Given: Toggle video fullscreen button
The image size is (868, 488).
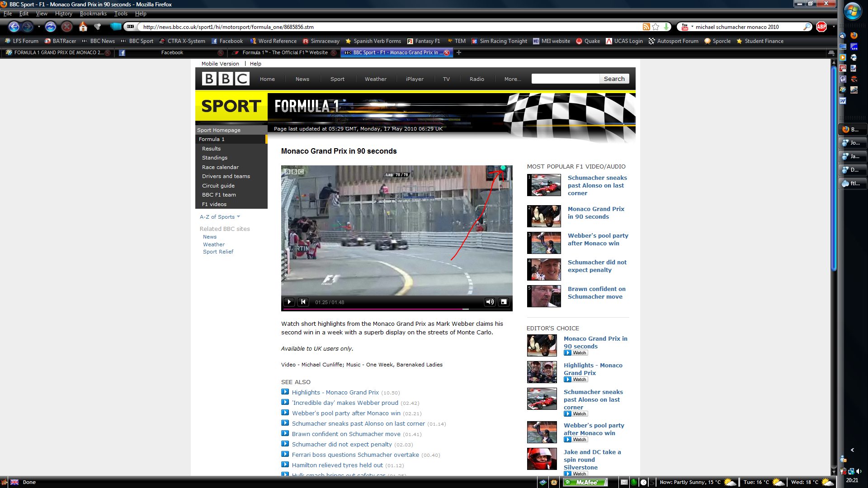Looking at the screenshot, I should [504, 302].
